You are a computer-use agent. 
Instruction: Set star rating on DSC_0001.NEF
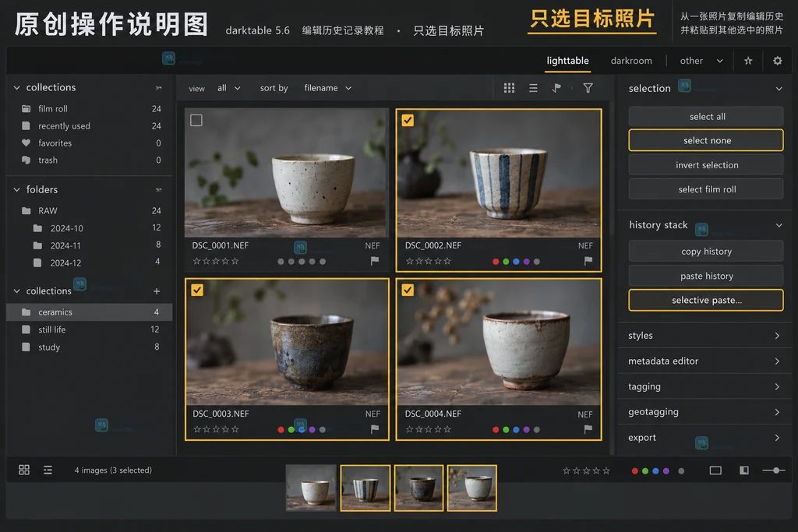[215, 261]
